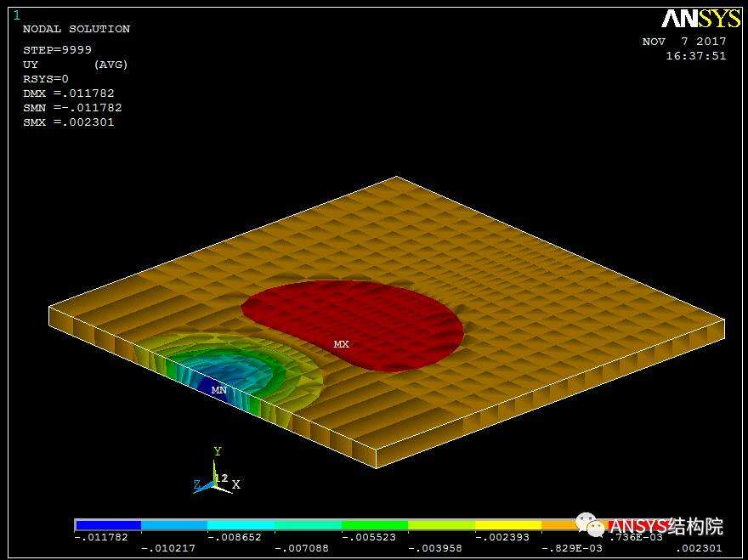
Task: Click the .002301 value under the legend bar
Action: [699, 549]
